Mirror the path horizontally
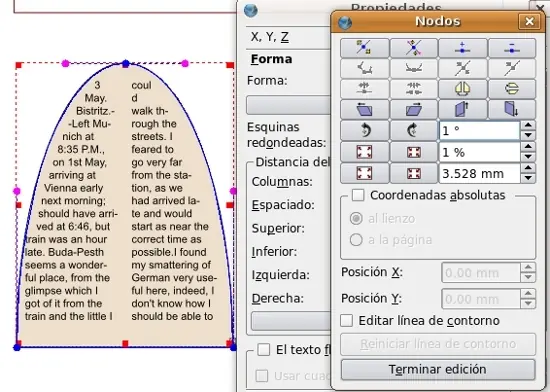The image size is (550, 392). click(x=463, y=89)
